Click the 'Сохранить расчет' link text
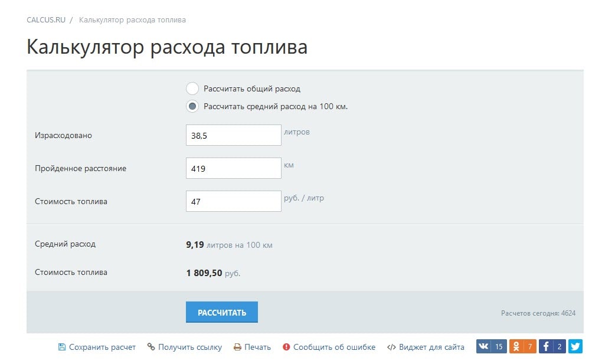The width and height of the screenshot is (592, 364). pyautogui.click(x=102, y=347)
